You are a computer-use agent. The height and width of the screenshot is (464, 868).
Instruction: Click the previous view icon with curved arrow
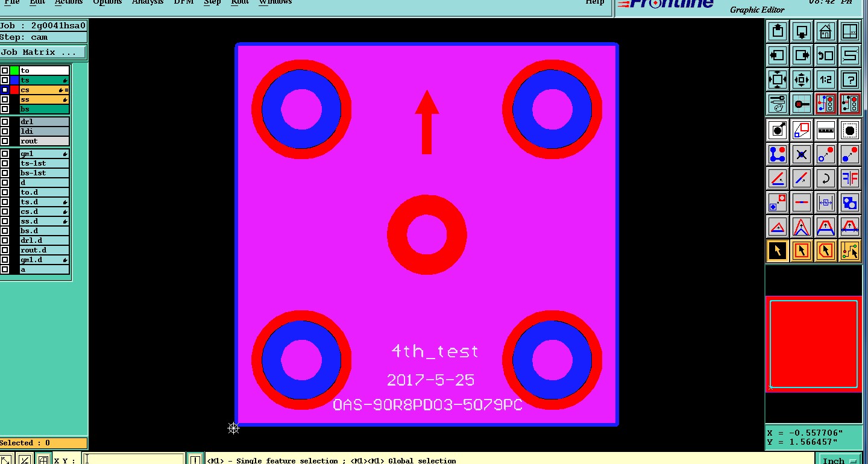click(826, 55)
